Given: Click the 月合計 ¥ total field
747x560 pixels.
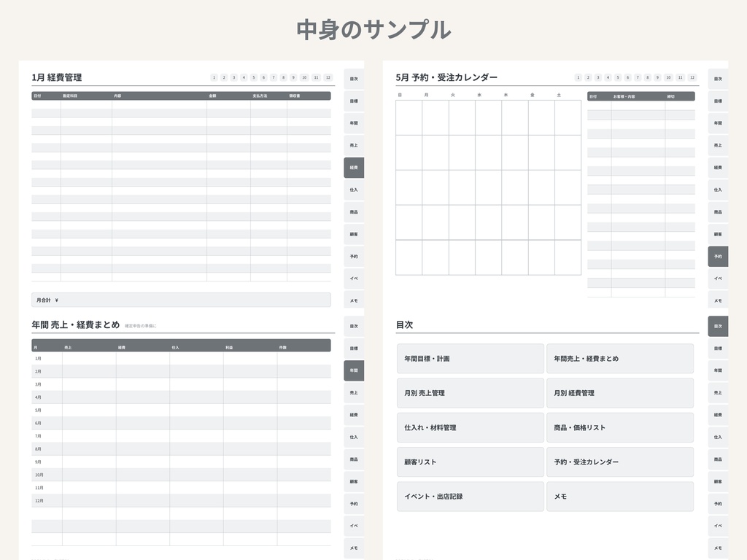Looking at the screenshot, I should [x=181, y=300].
